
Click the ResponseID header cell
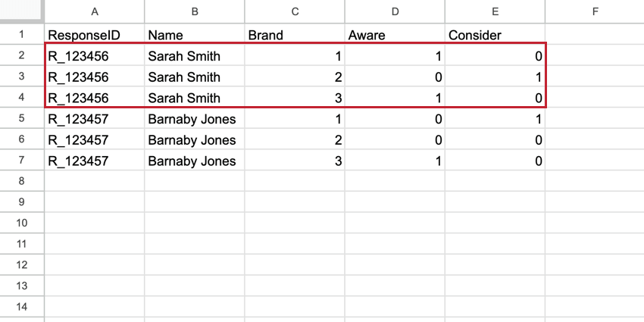coord(95,35)
